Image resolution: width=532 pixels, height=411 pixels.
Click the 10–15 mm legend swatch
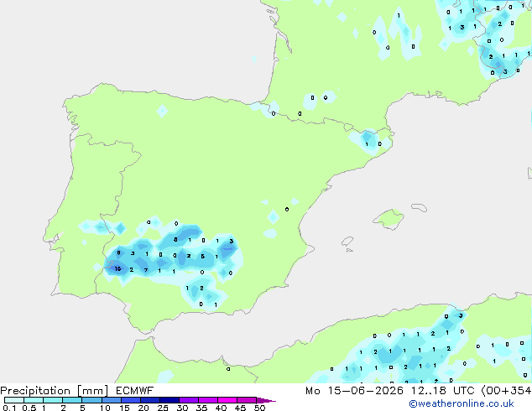point(111,400)
